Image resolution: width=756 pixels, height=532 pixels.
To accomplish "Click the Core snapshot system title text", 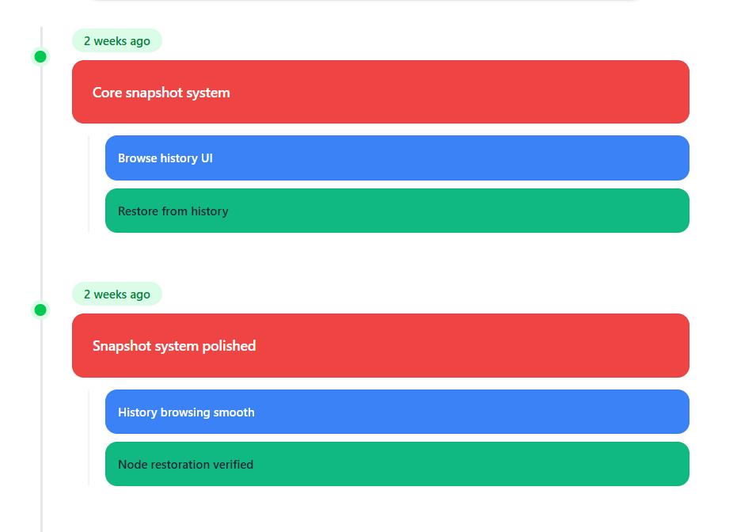I will 161,93.
